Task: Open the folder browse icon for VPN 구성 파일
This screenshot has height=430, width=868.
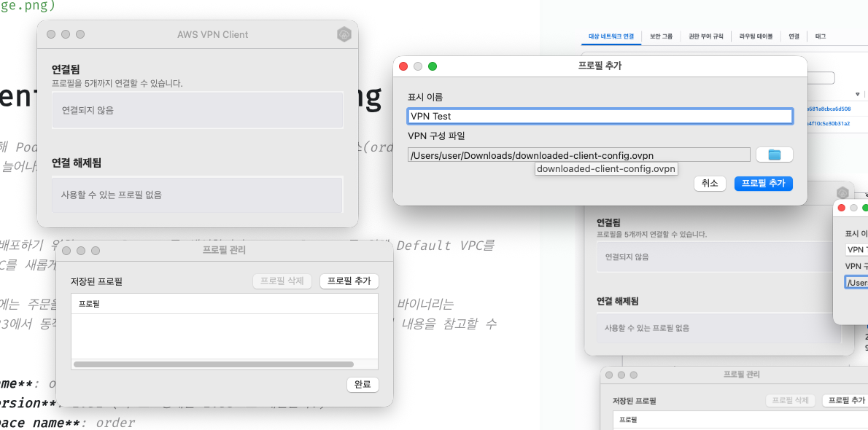Action: pyautogui.click(x=774, y=155)
